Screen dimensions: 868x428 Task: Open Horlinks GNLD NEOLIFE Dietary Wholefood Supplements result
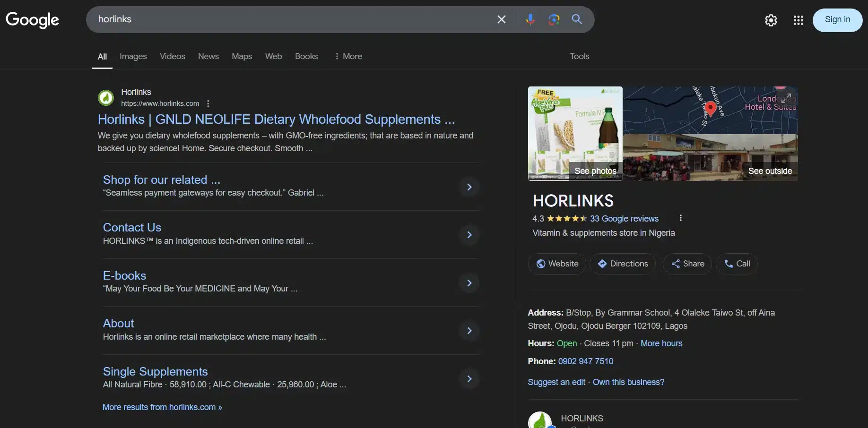pos(276,119)
